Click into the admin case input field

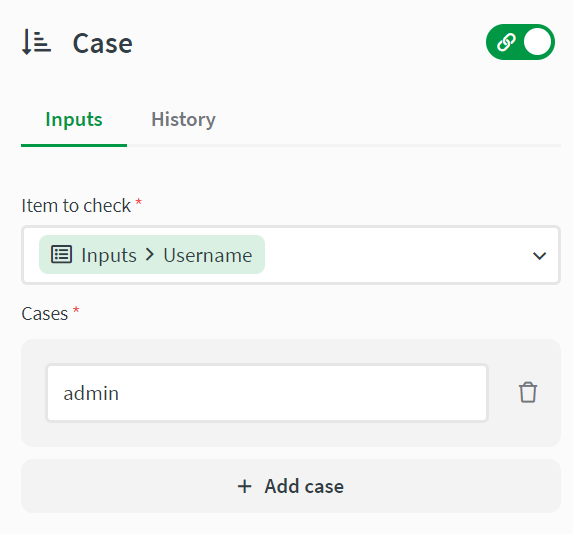267,393
